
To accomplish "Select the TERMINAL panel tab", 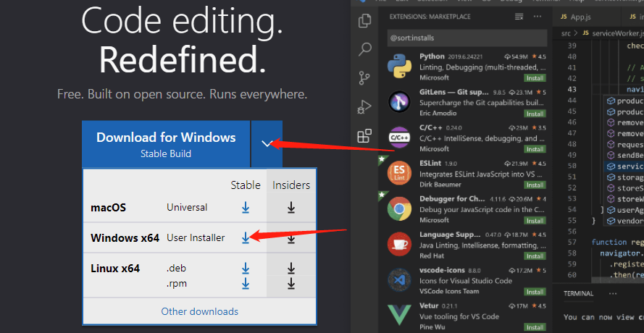I will 578,293.
